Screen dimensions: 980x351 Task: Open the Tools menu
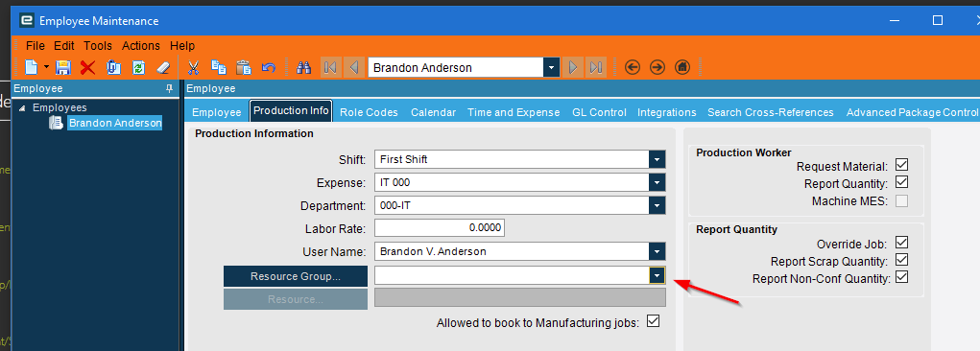pos(98,46)
